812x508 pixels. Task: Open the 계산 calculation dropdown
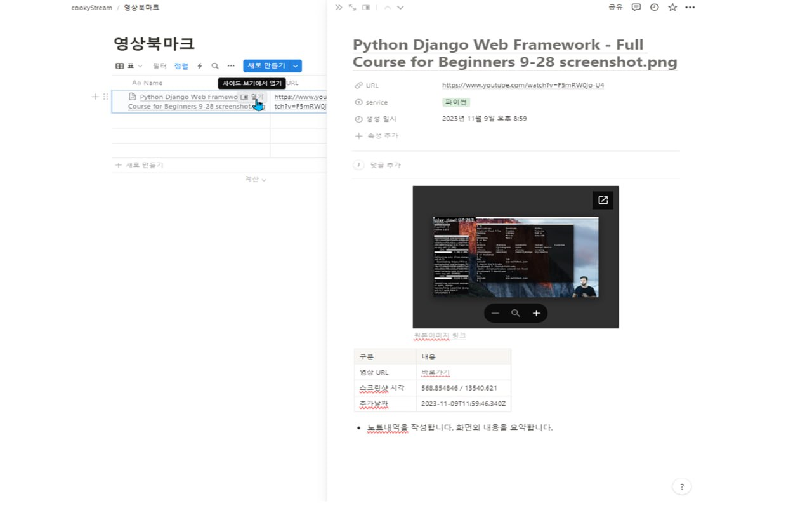255,179
